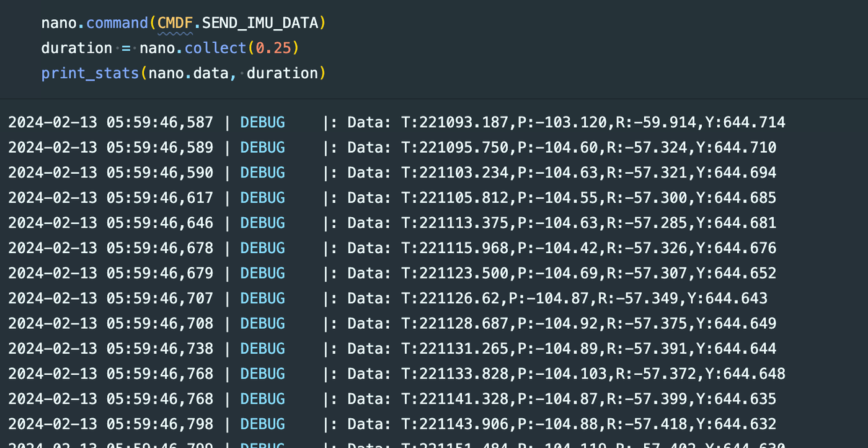Click log line with timestamp 05:59:46,587
The width and height of the screenshot is (868, 448).
pos(397,122)
